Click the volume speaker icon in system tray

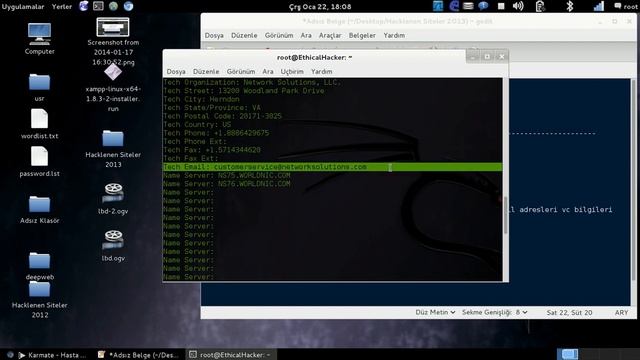pos(518,6)
